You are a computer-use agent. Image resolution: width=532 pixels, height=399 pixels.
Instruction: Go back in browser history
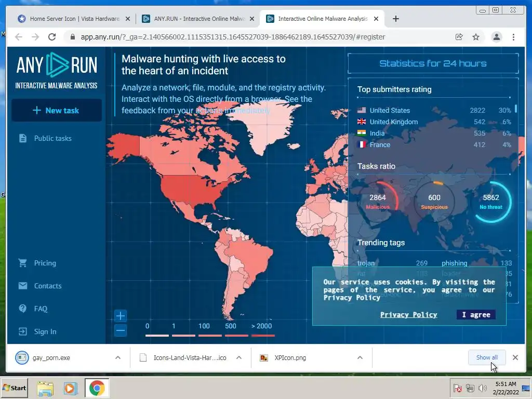pyautogui.click(x=19, y=37)
